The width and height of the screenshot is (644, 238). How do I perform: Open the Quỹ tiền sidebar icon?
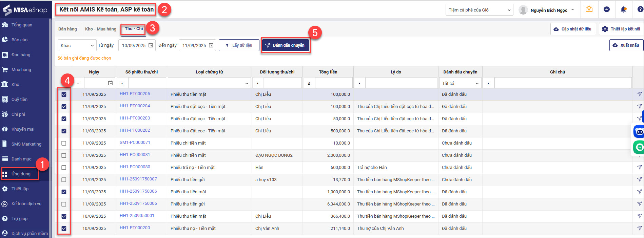tap(5, 99)
